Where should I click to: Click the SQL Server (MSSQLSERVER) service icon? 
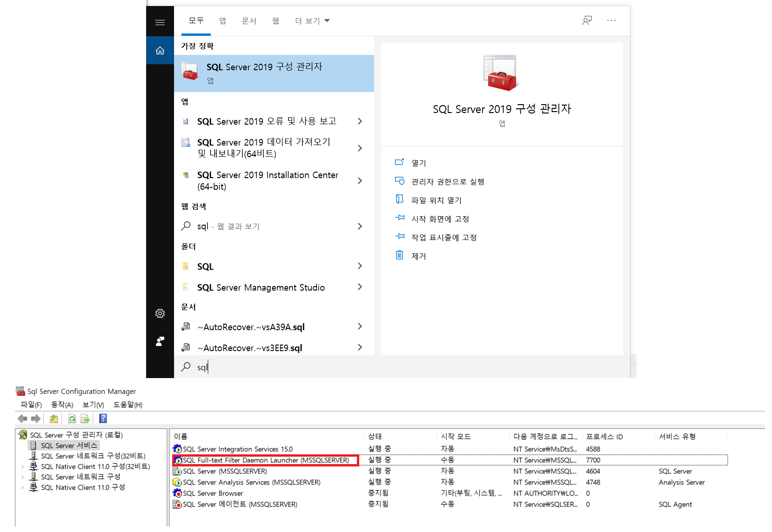[177, 471]
